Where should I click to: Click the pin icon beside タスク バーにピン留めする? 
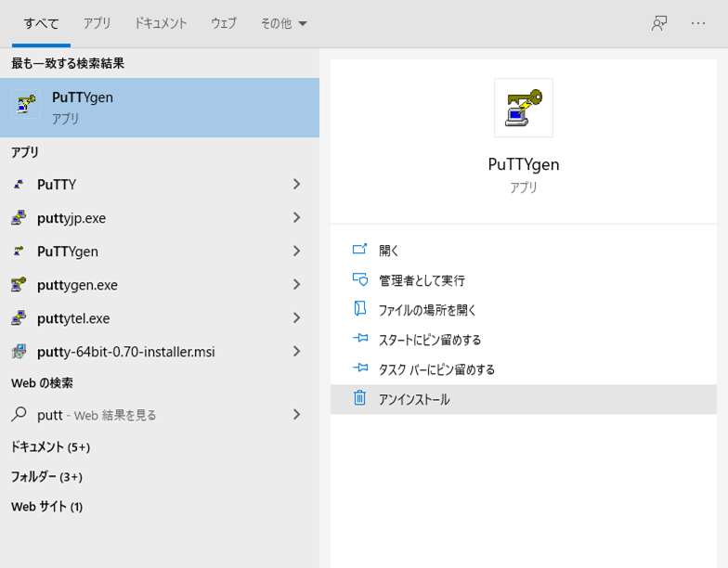pos(360,368)
